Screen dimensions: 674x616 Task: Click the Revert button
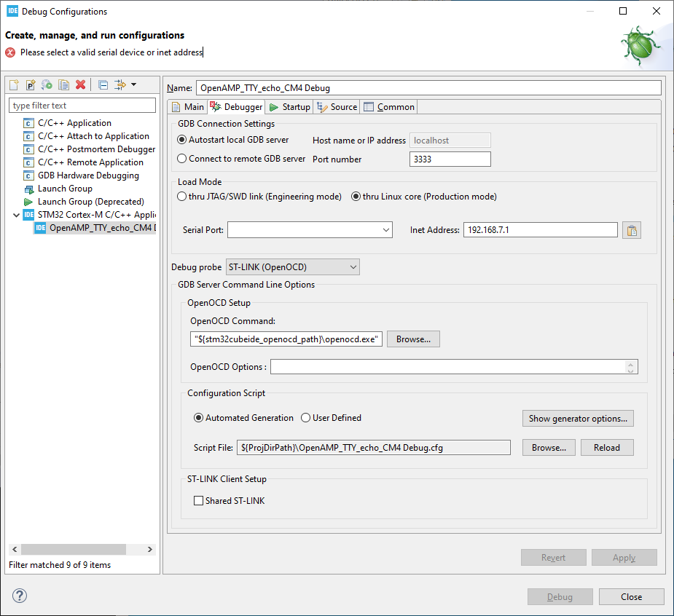(554, 558)
